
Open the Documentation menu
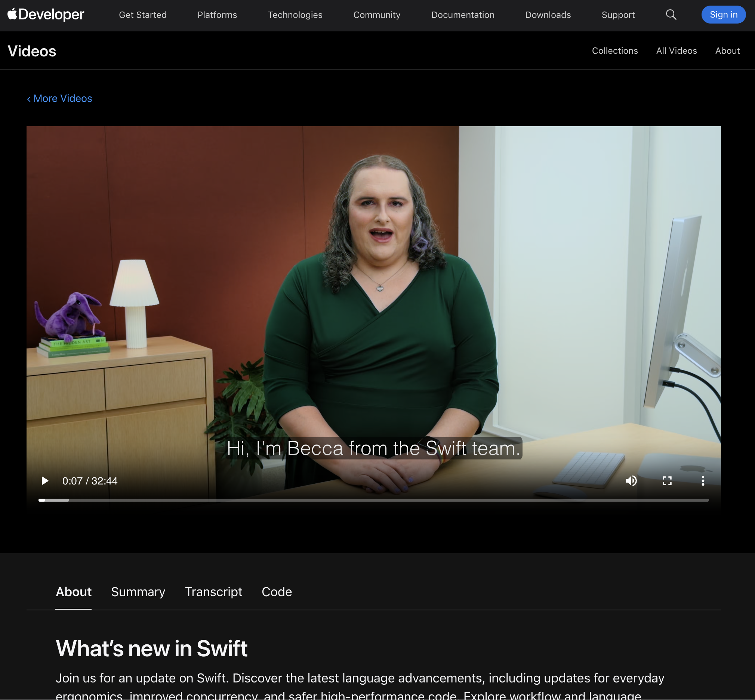tap(463, 15)
